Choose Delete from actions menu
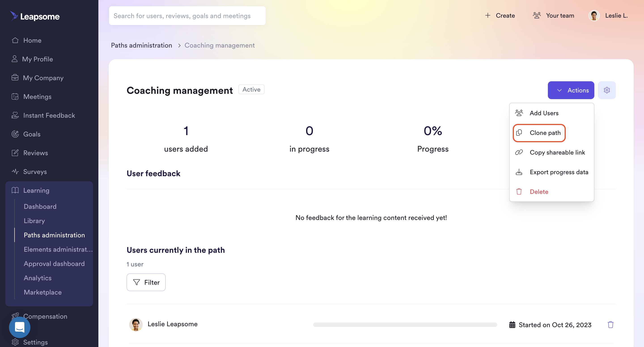644x347 pixels. tap(551, 191)
